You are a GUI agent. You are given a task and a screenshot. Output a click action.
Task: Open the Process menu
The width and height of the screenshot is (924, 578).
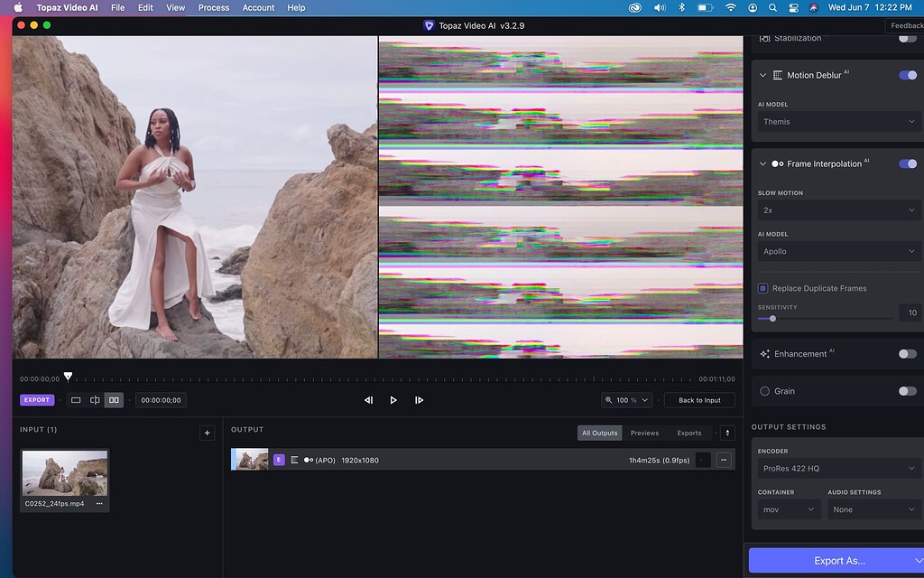[x=213, y=7]
